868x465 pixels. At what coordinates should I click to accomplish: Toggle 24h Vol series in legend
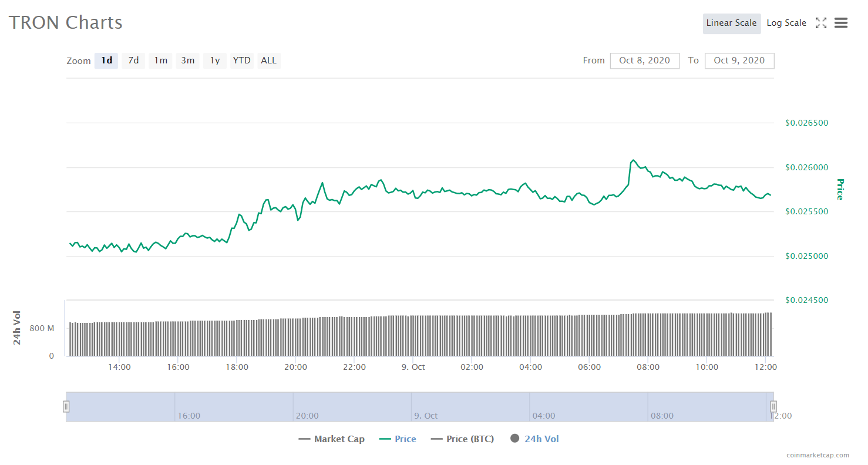click(534, 439)
